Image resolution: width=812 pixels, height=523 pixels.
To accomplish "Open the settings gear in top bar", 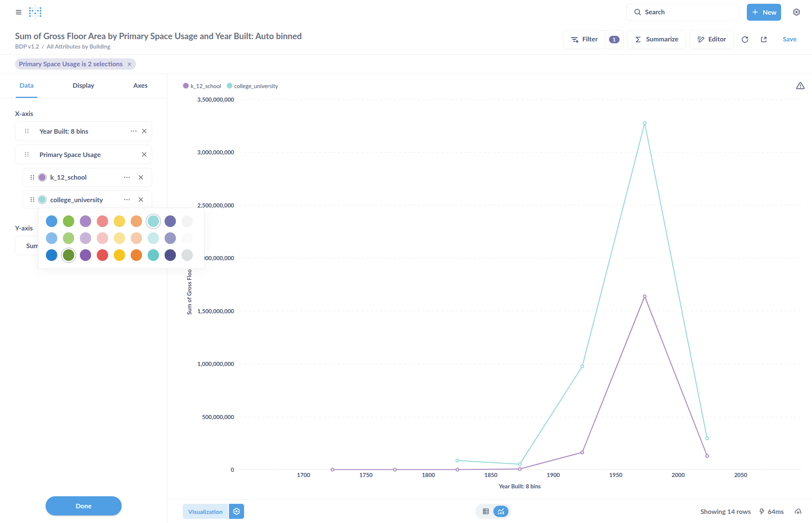I will (796, 12).
